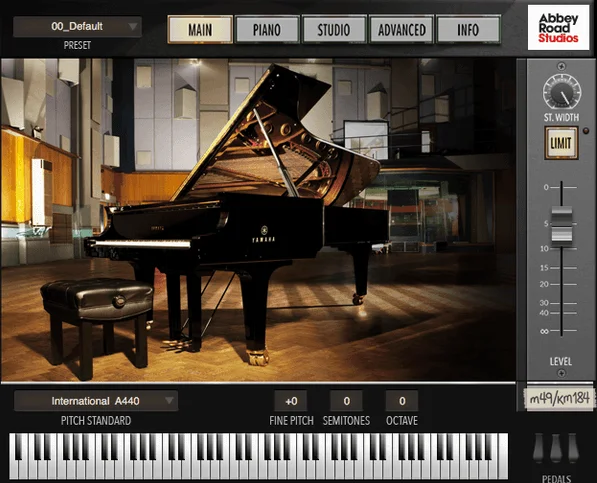Adjust the ST. WIDTH knob
The height and width of the screenshot is (483, 597).
562,92
